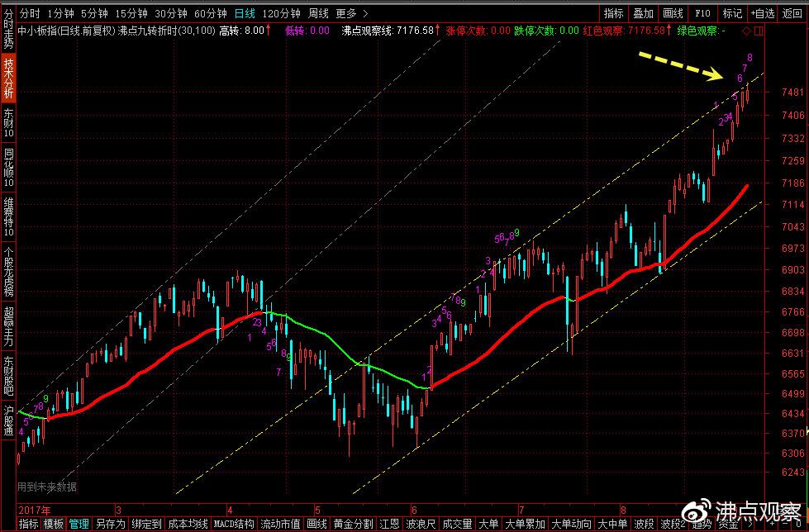The height and width of the screenshot is (532, 809).
Task: Open the top 画线 drawing tools
Action: pyautogui.click(x=673, y=13)
